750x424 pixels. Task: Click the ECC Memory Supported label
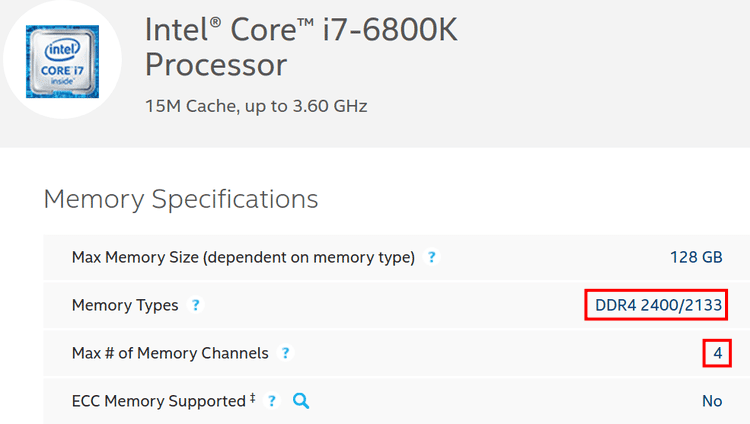(159, 401)
